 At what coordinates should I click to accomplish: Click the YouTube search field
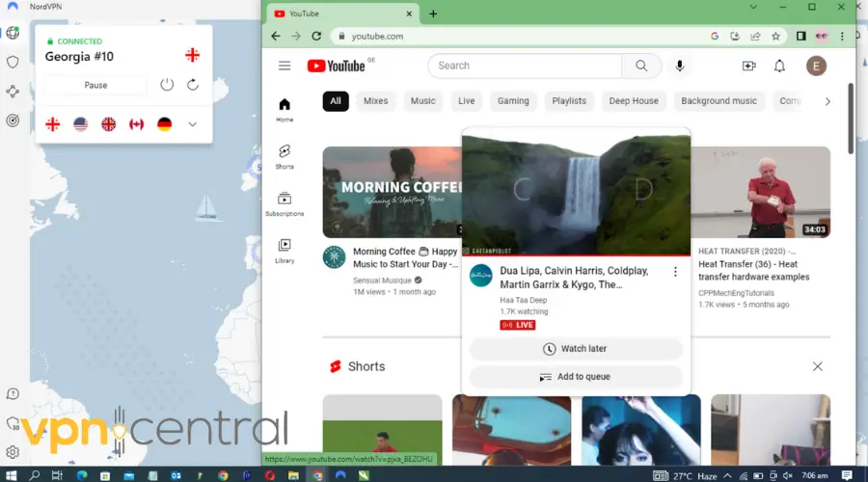point(525,66)
